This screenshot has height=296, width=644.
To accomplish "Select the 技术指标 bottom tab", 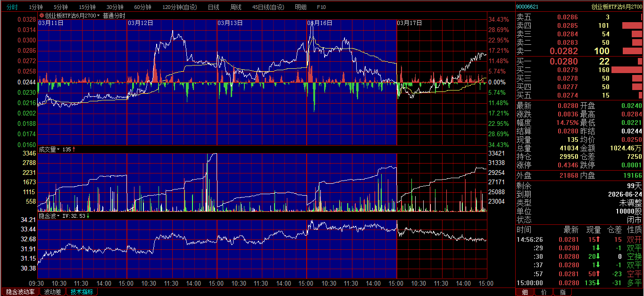I will (82, 292).
